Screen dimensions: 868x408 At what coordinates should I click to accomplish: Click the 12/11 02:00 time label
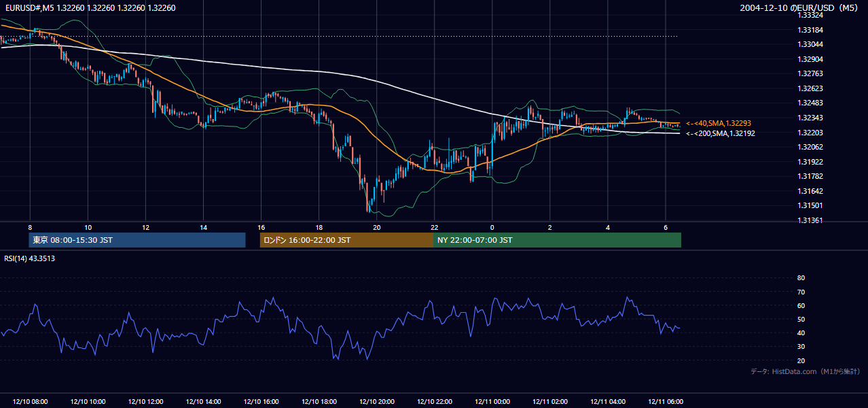pos(550,401)
